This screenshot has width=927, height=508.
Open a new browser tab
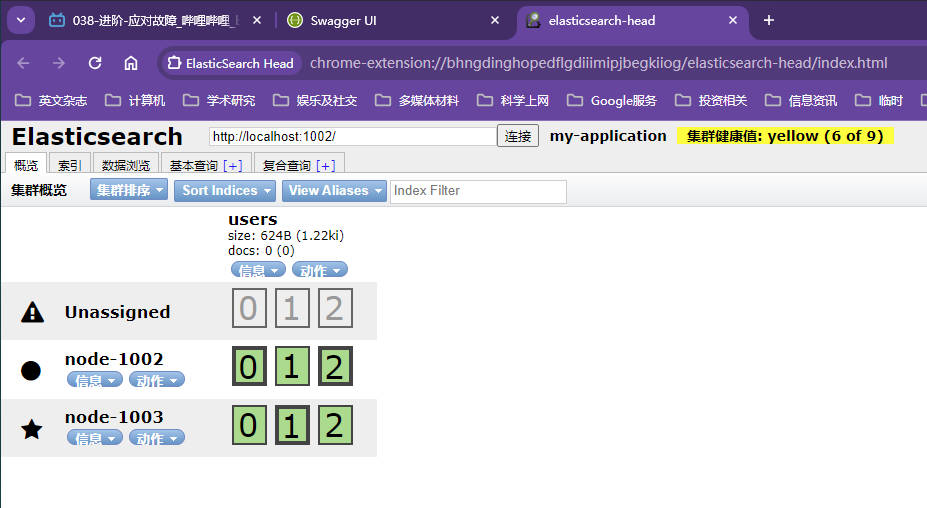(769, 20)
